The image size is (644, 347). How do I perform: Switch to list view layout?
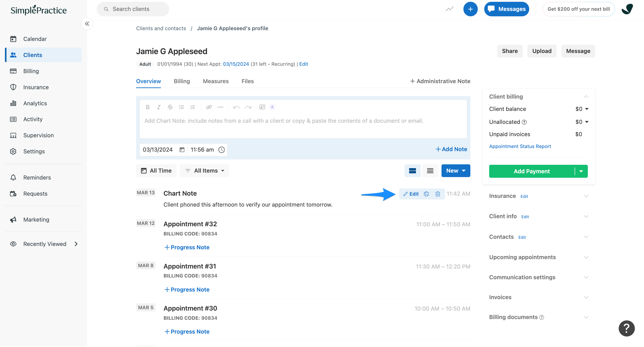coord(430,171)
